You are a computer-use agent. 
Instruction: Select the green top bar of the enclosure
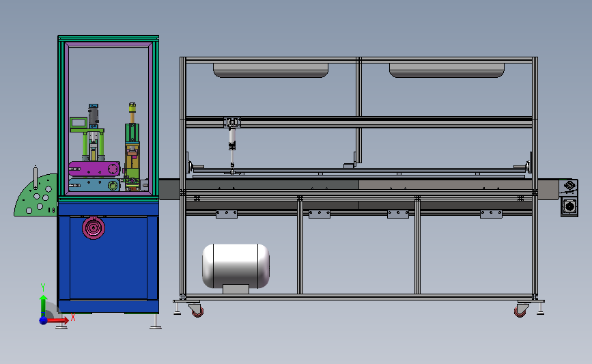[109, 38]
